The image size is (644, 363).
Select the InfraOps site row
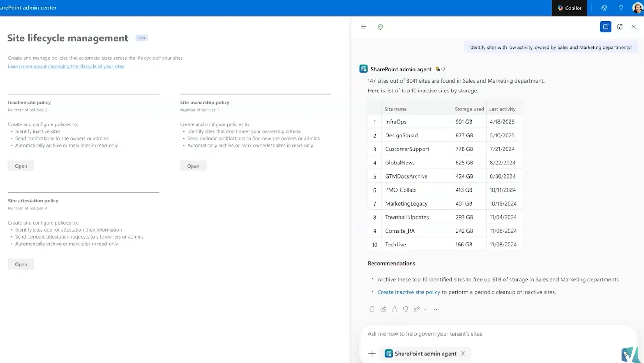(x=445, y=122)
